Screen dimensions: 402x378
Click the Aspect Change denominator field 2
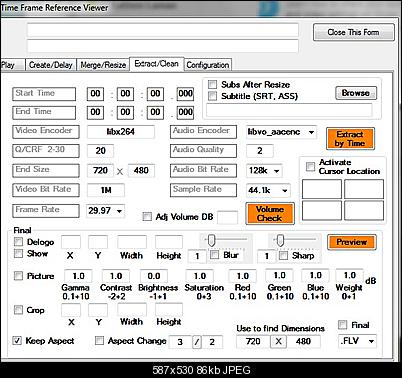pyautogui.click(x=212, y=342)
